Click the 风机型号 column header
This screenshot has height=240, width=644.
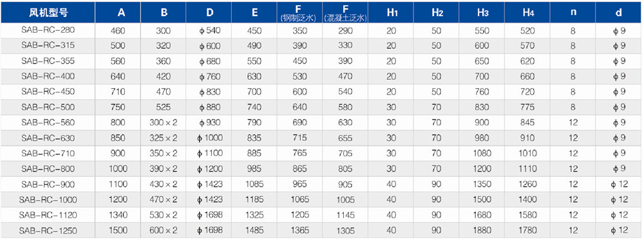[x=48, y=12]
